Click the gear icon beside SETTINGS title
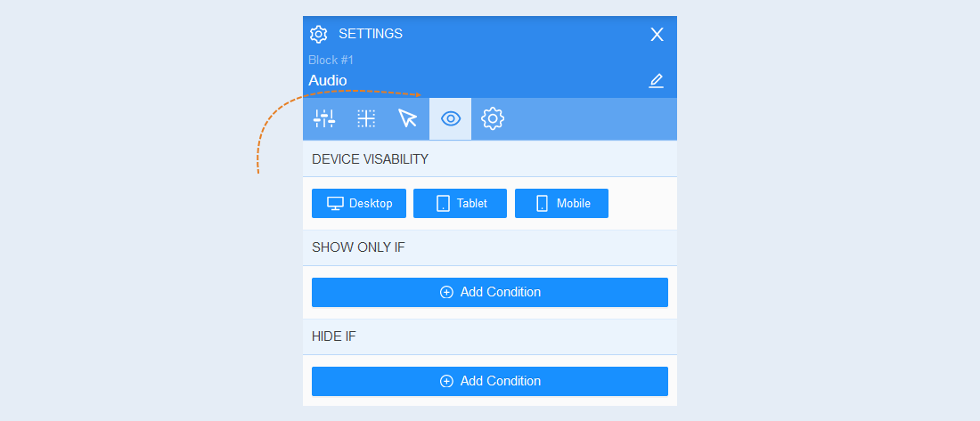Viewport: 980px width, 421px height. 319,35
